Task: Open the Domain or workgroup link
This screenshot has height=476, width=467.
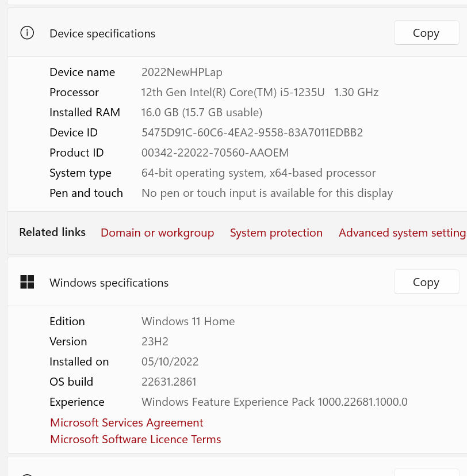Action: point(158,233)
